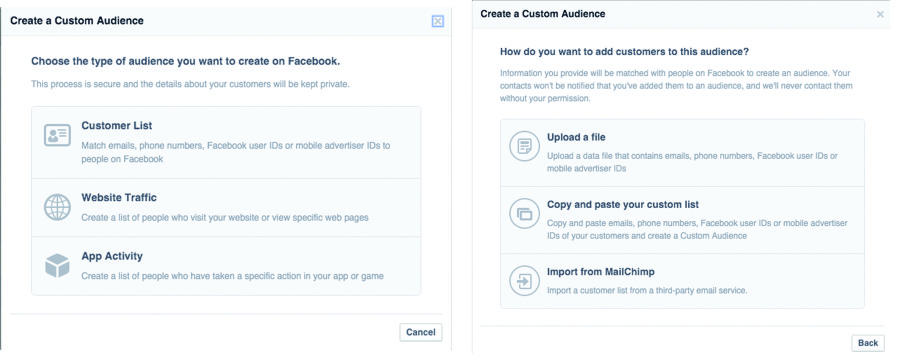This screenshot has width=900, height=362.
Task: Click the App Activity cube icon
Action: pos(57,266)
